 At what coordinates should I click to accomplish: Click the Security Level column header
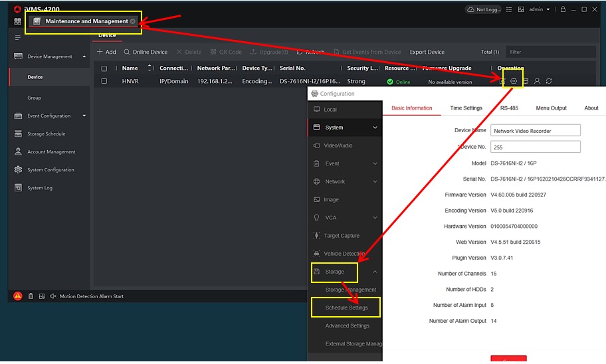363,68
